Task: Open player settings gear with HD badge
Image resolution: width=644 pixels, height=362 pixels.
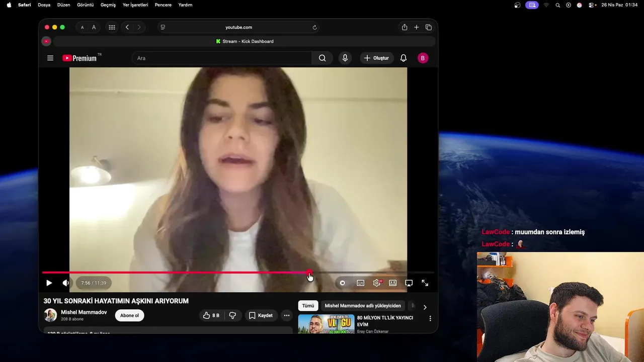Action: (x=377, y=283)
